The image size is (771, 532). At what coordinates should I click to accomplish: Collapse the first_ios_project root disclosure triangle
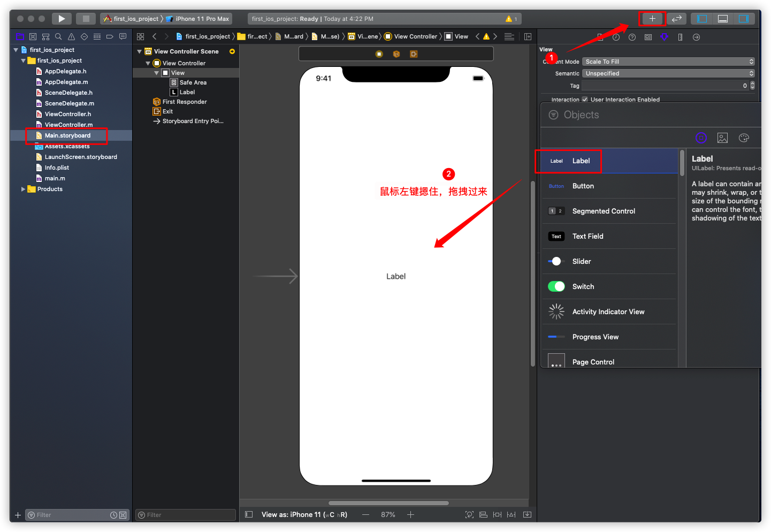(16, 50)
